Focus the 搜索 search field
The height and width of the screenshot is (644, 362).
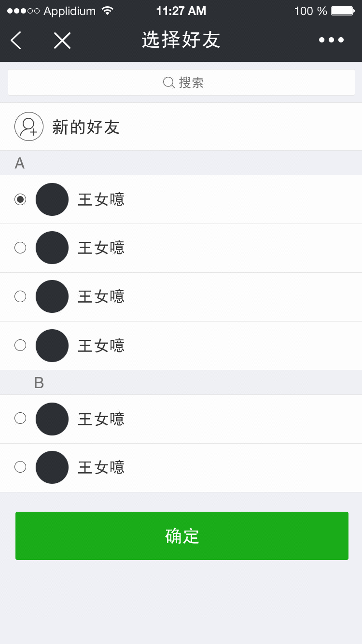pos(181,83)
